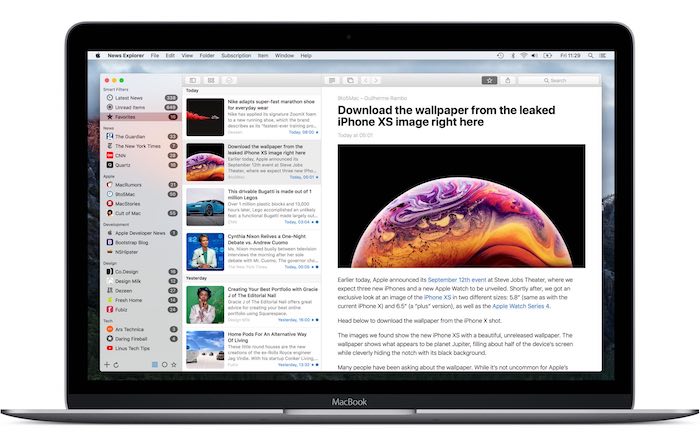This screenshot has width=700, height=448.
Task: Open the Daring Fireball feed
Action: pos(141,339)
